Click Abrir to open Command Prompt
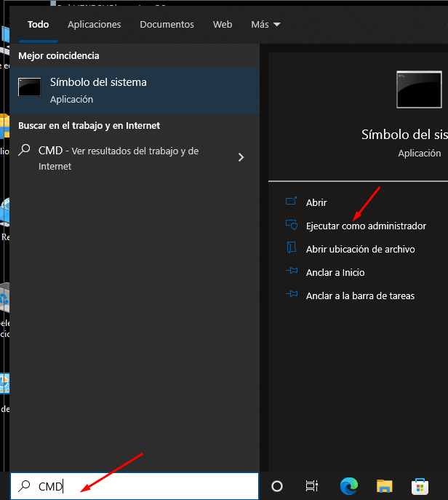The width and height of the screenshot is (448, 500). click(x=316, y=203)
